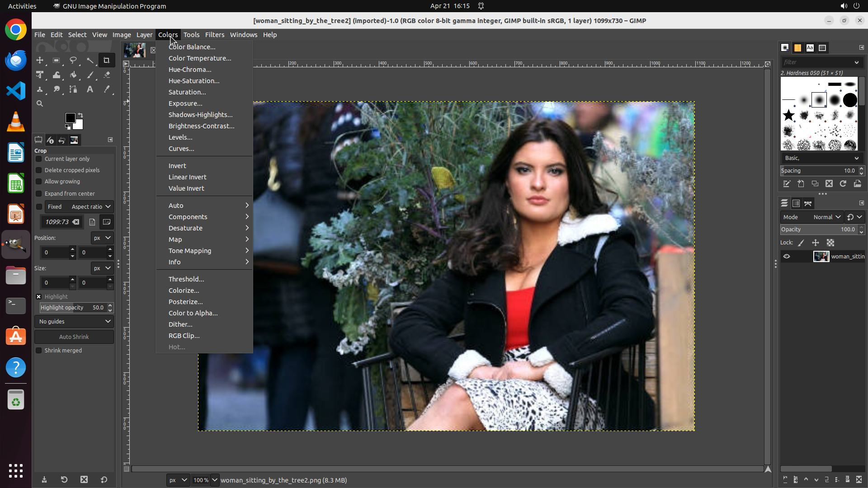Choose Brightness-Contrast from Colors menu
Image resolution: width=868 pixels, height=488 pixels.
coord(201,126)
